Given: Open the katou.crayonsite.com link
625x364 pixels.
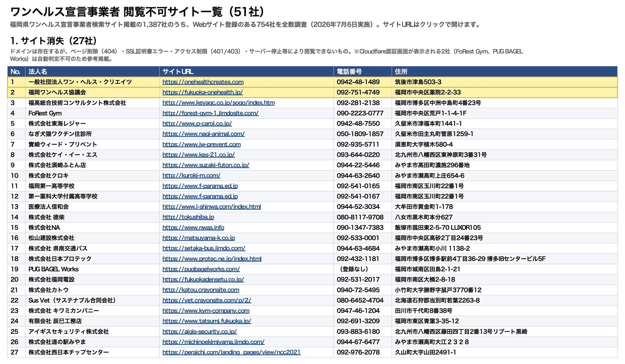Looking at the screenshot, I should tap(201, 290).
